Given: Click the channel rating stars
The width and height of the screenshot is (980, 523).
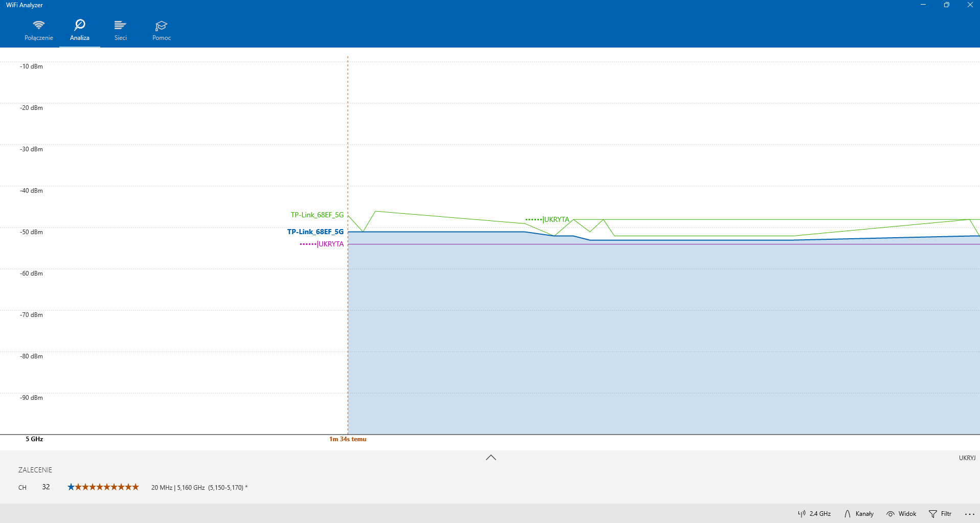Looking at the screenshot, I should 103,487.
